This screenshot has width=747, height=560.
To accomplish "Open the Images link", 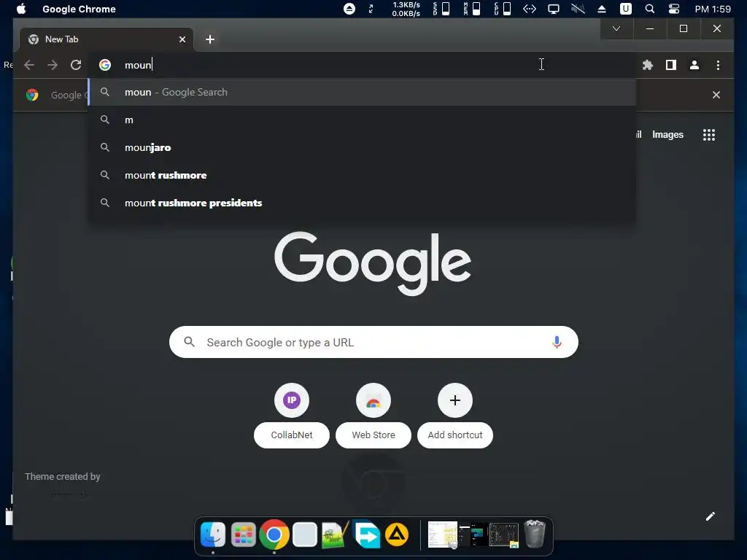I will pos(667,135).
